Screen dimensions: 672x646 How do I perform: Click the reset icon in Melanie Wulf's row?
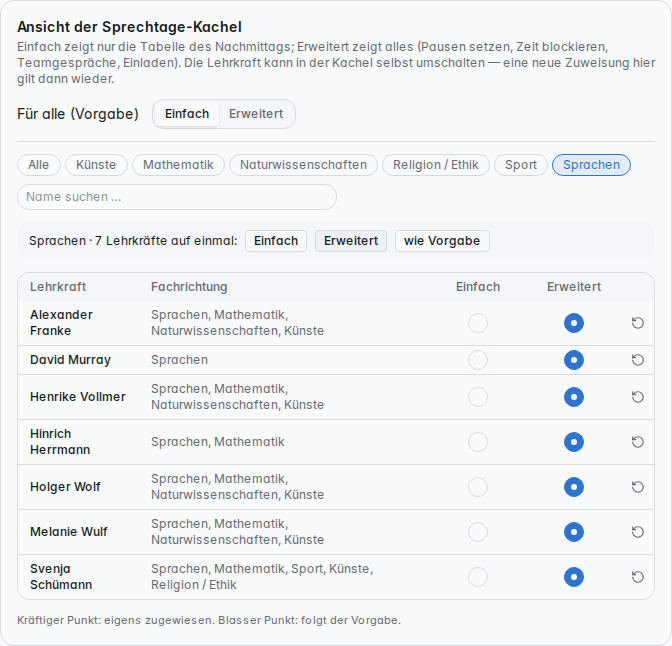[x=638, y=532]
